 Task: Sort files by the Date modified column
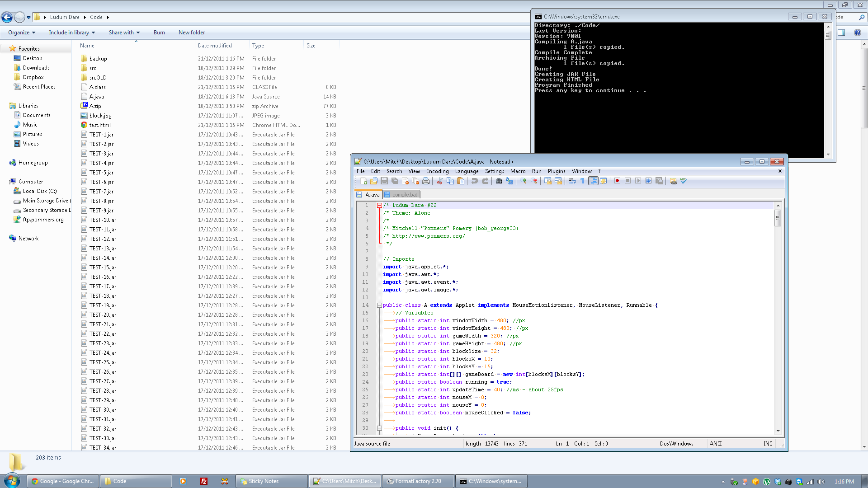coord(222,46)
